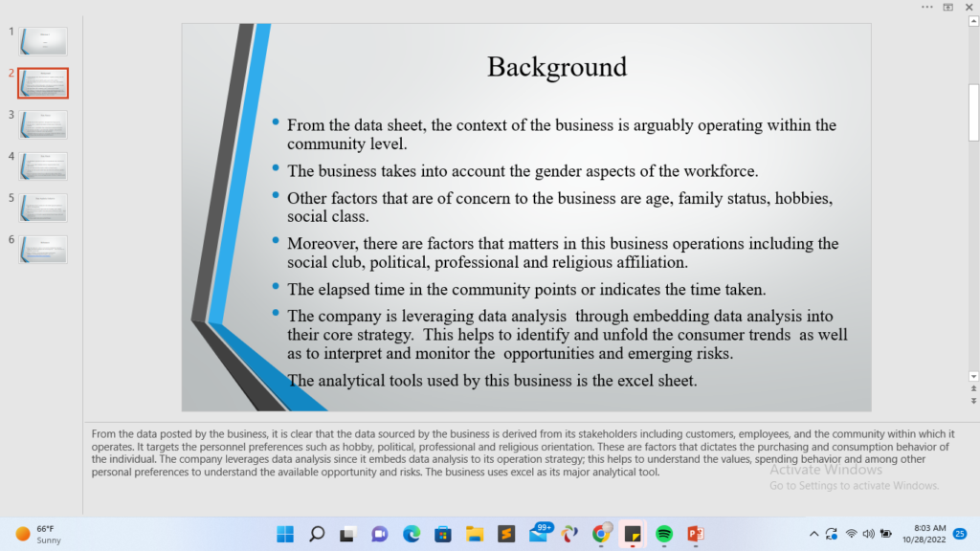Open Sublime Text from the taskbar

coord(506,534)
